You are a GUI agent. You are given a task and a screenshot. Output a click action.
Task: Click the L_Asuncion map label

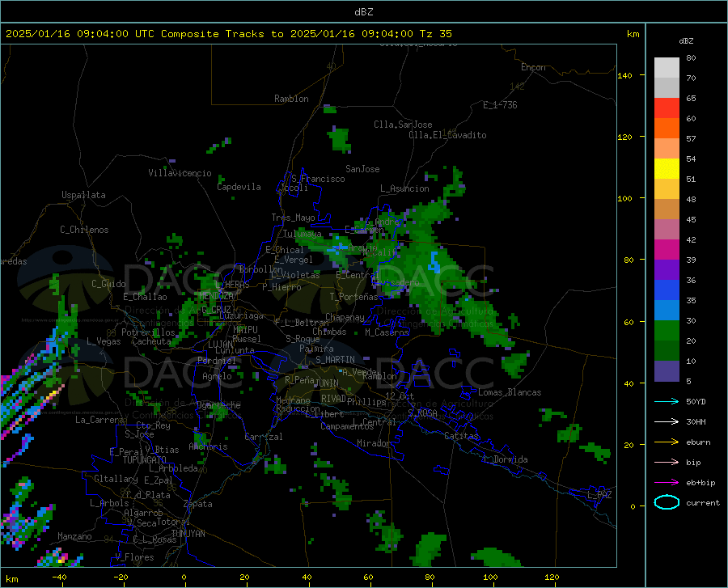tap(405, 188)
